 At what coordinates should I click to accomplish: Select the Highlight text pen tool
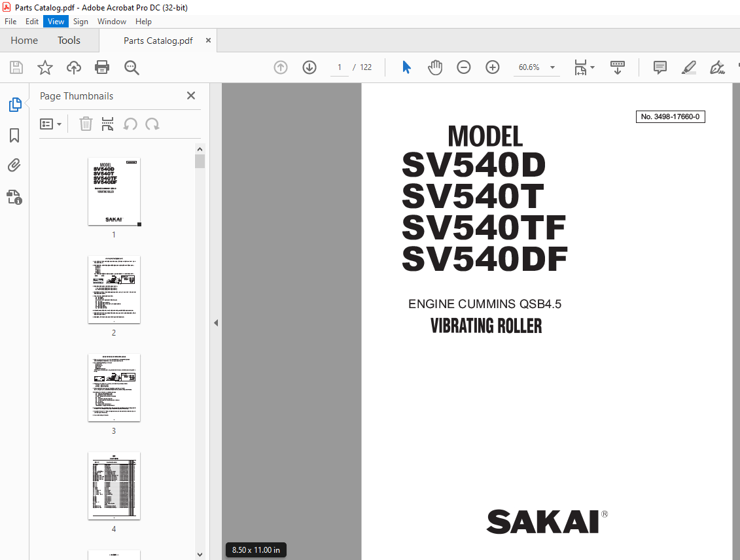688,67
